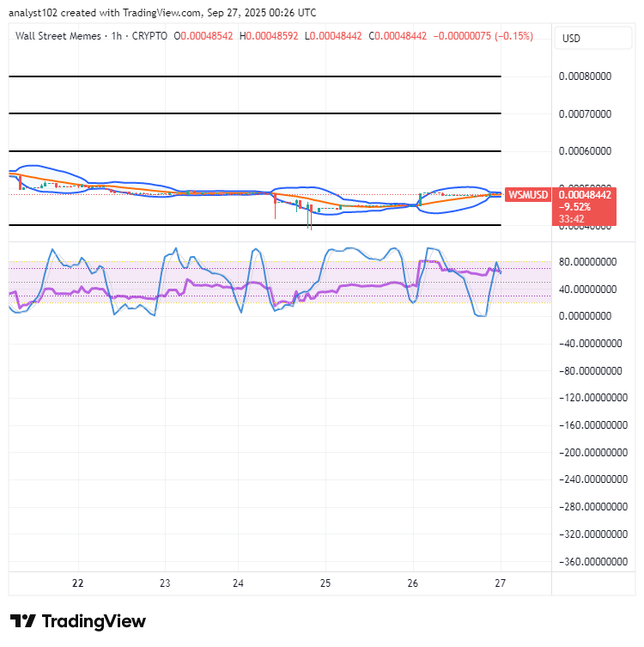The height and width of the screenshot is (647, 644).
Task: Click the TradingView logo at the bottom
Action: (78, 621)
